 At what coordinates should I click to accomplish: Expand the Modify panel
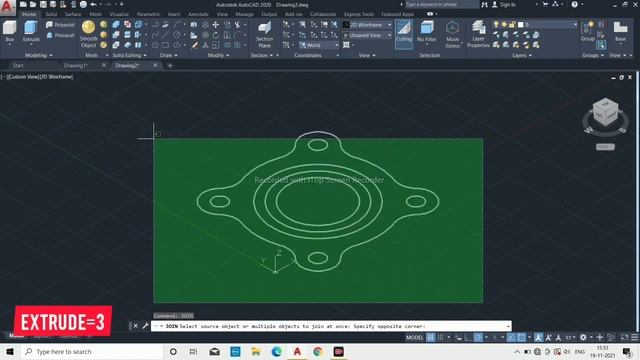point(218,56)
